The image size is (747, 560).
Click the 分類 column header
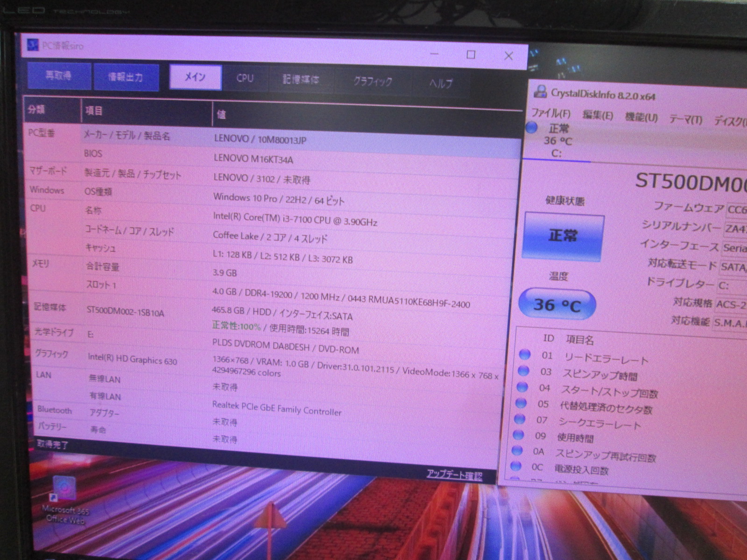click(52, 110)
